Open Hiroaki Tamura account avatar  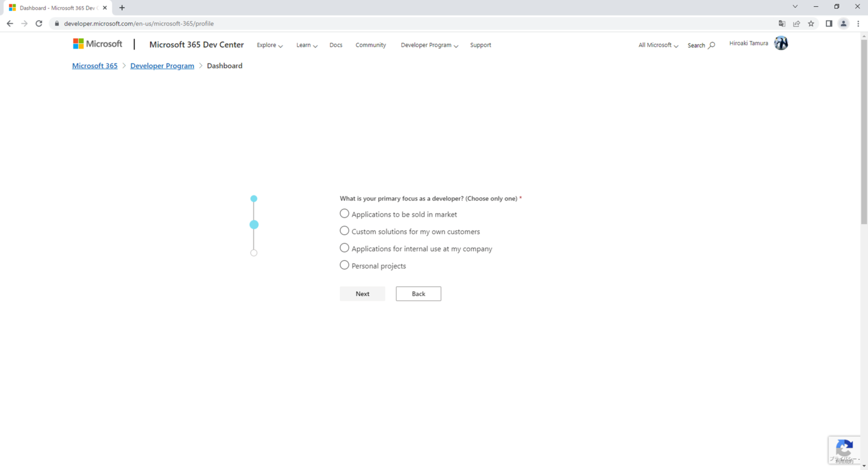[781, 43]
